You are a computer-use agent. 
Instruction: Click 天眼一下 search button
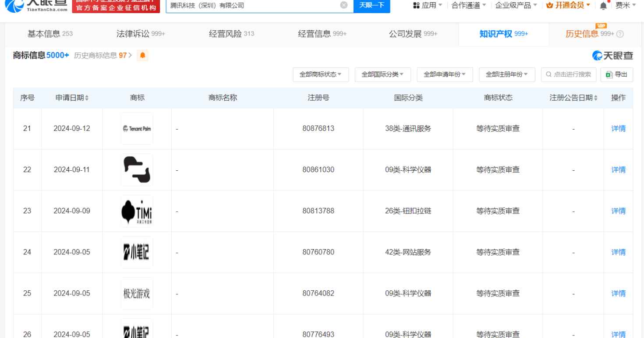coord(371,6)
